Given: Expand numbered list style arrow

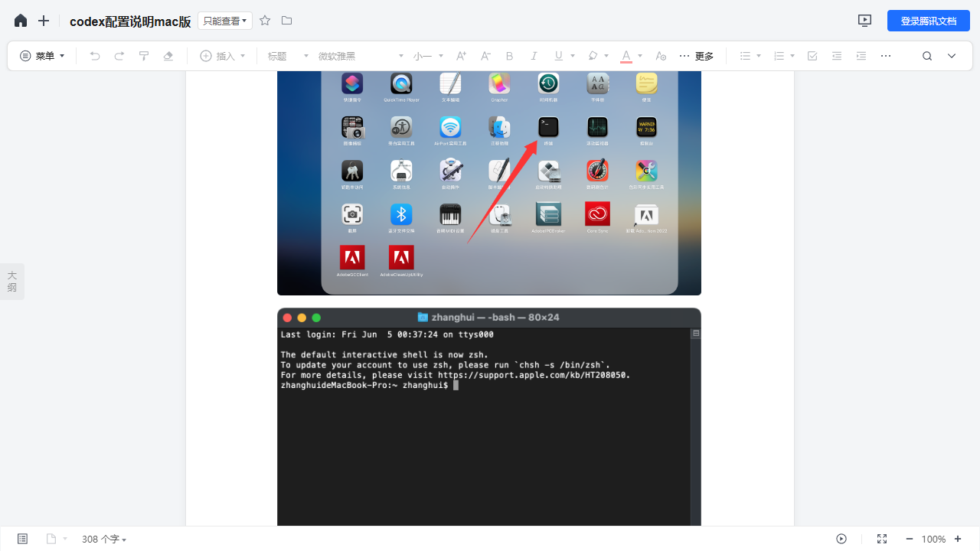Looking at the screenshot, I should click(792, 56).
